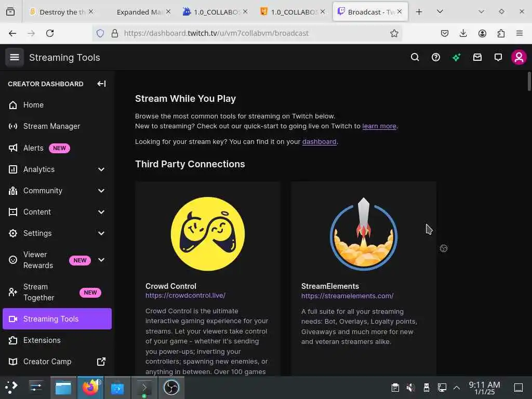Launch OBS Studio from the taskbar
This screenshot has width=532, height=399.
click(x=171, y=387)
